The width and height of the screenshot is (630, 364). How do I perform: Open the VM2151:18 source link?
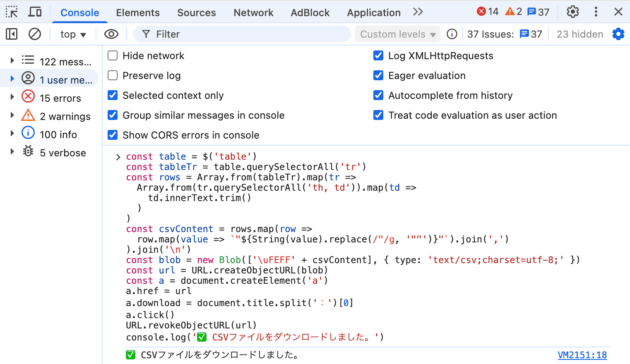pos(582,355)
